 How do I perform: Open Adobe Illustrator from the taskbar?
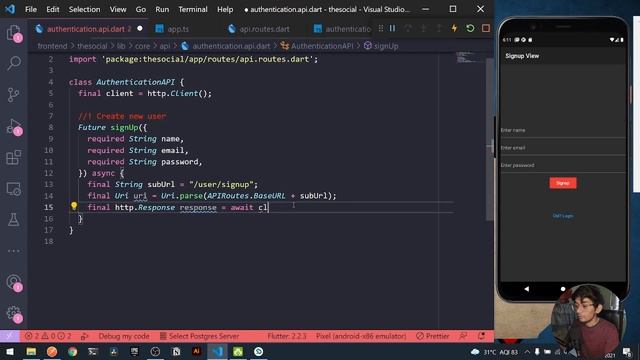pos(196,351)
